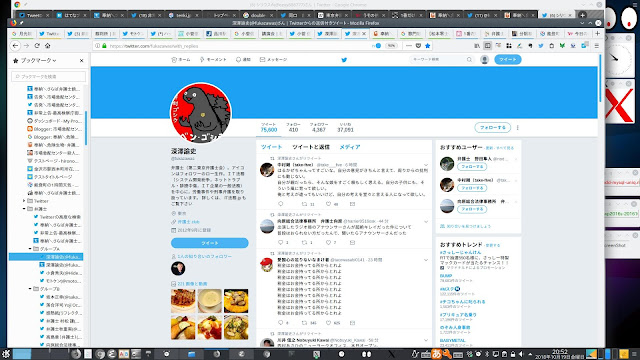This screenshot has width=640, height=360.
Task: Collapse the グループB bookmark folder
Action: coord(30,289)
